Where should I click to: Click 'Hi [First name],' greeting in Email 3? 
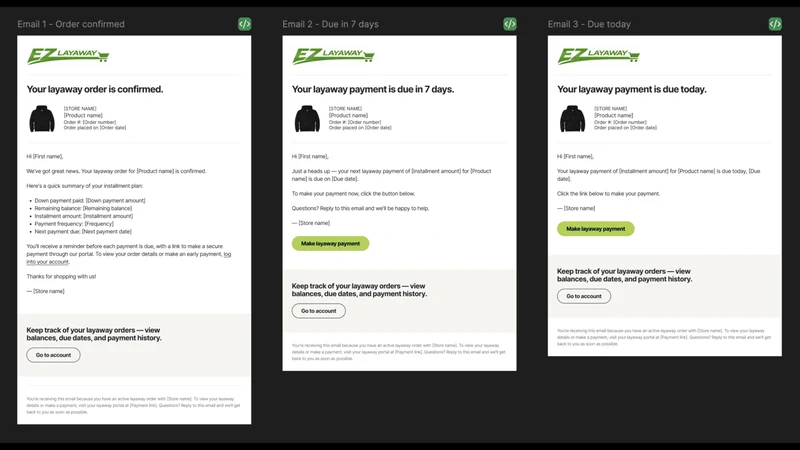[576, 157]
